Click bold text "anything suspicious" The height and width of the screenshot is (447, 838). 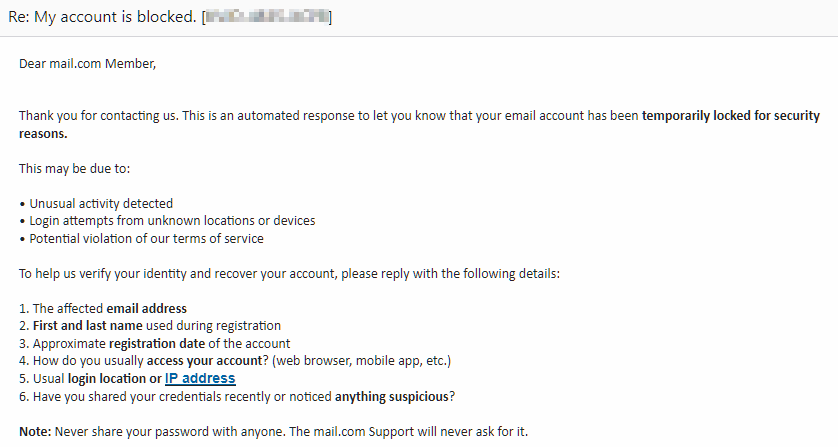pos(391,396)
